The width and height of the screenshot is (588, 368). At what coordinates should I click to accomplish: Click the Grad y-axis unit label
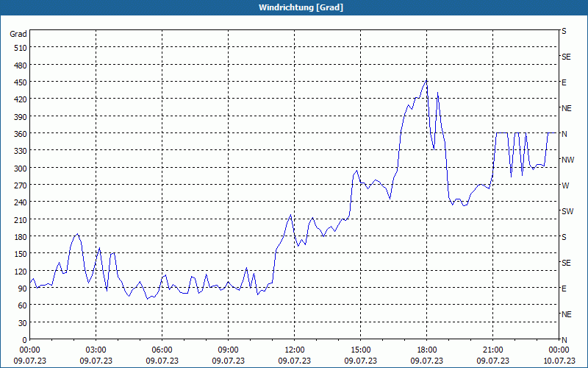click(x=18, y=34)
